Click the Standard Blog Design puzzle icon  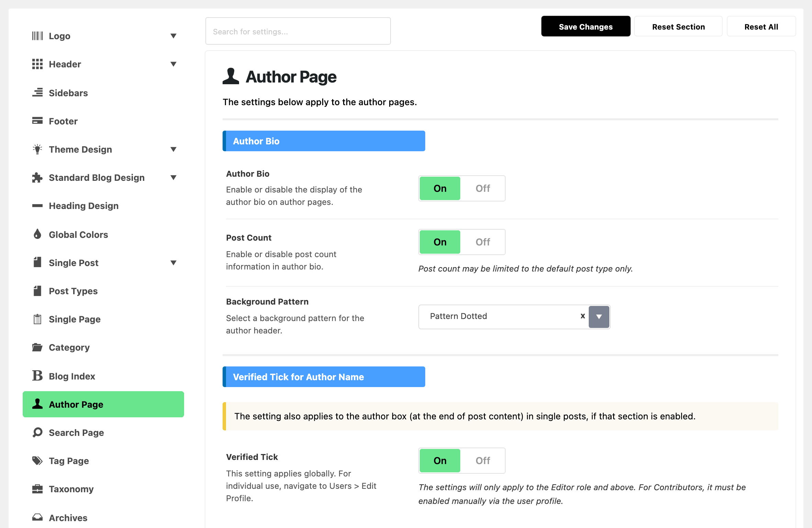(37, 177)
